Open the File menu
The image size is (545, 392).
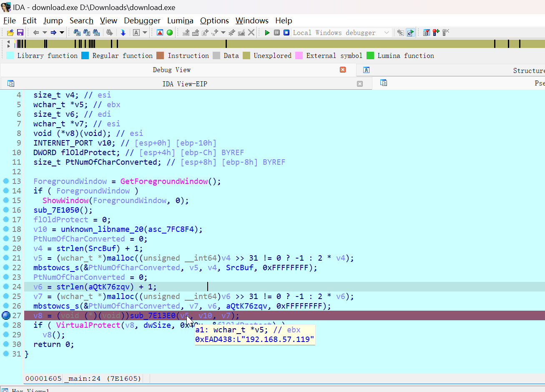[10, 20]
